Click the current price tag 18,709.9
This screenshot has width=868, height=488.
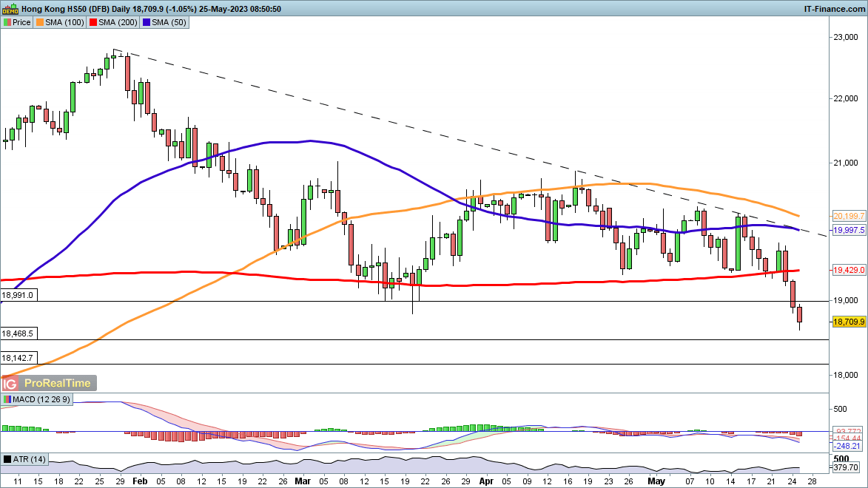[x=849, y=322]
